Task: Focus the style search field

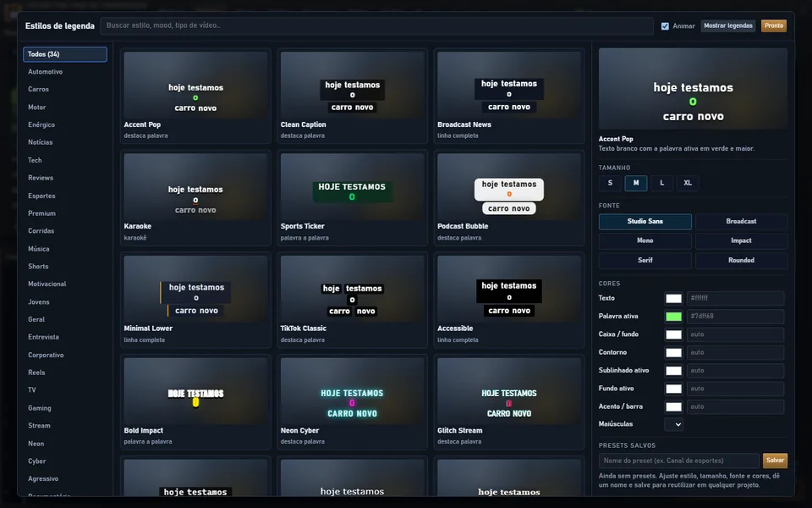Action: [x=376, y=25]
